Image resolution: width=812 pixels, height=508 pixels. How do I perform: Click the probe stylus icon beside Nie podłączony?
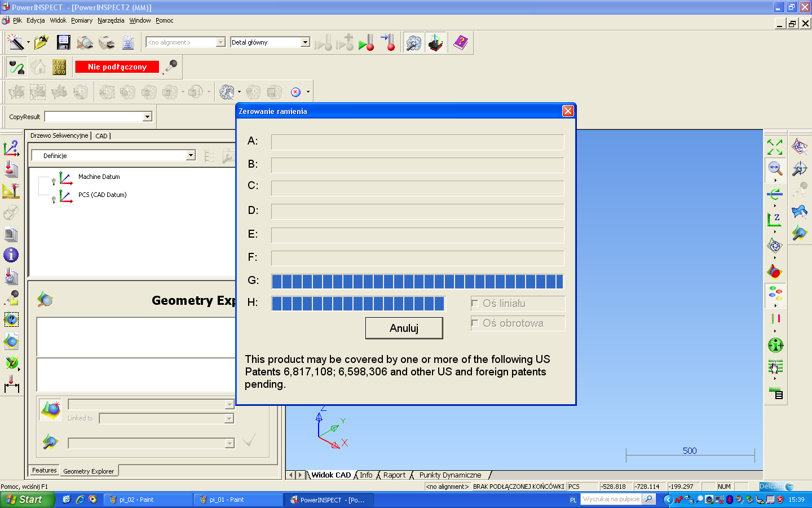coord(170,67)
